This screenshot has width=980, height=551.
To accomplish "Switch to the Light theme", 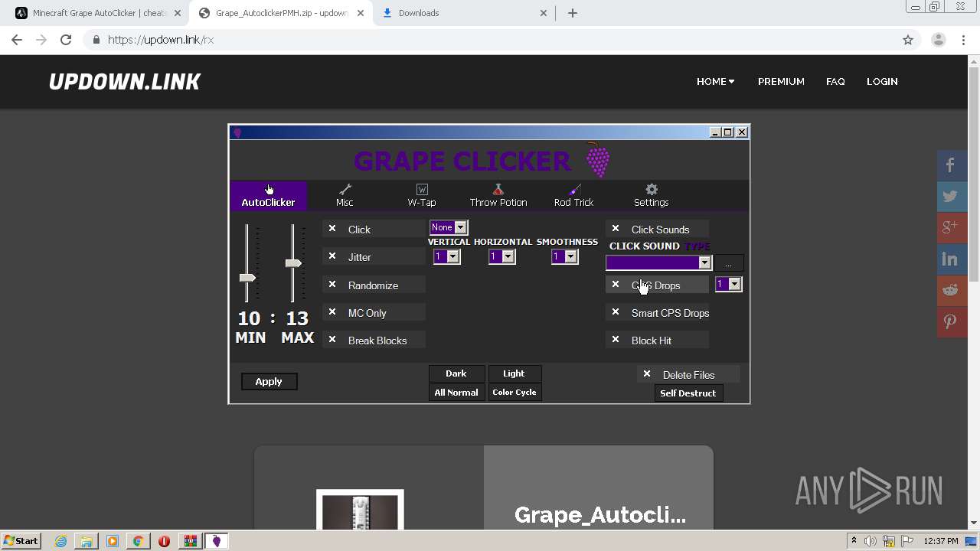I will point(514,373).
